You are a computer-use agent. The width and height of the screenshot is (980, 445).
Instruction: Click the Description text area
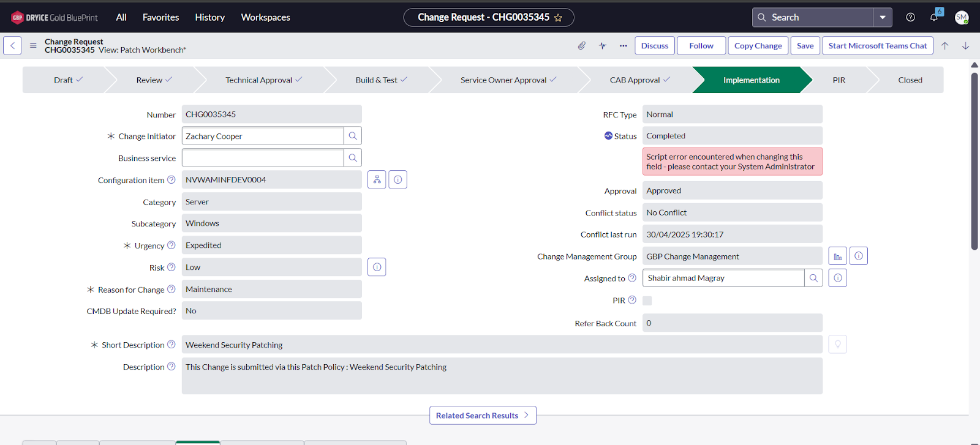tap(502, 376)
